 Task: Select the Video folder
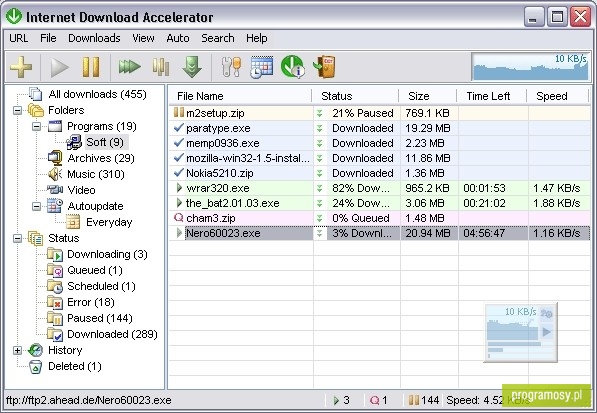pyautogui.click(x=81, y=190)
